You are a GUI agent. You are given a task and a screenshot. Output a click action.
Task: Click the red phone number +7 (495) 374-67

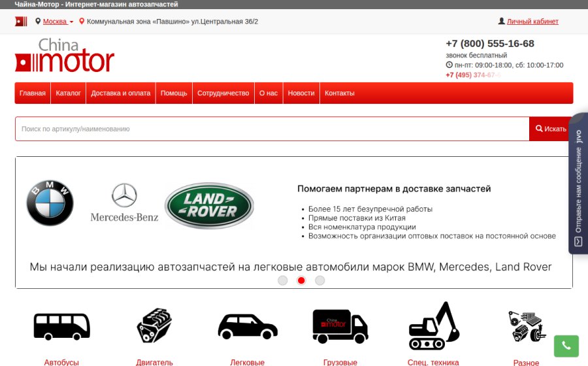[x=473, y=75]
